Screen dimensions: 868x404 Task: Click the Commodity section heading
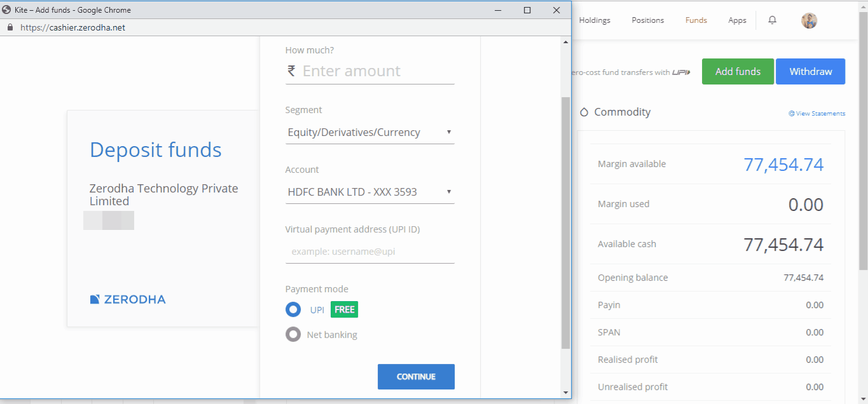(622, 112)
